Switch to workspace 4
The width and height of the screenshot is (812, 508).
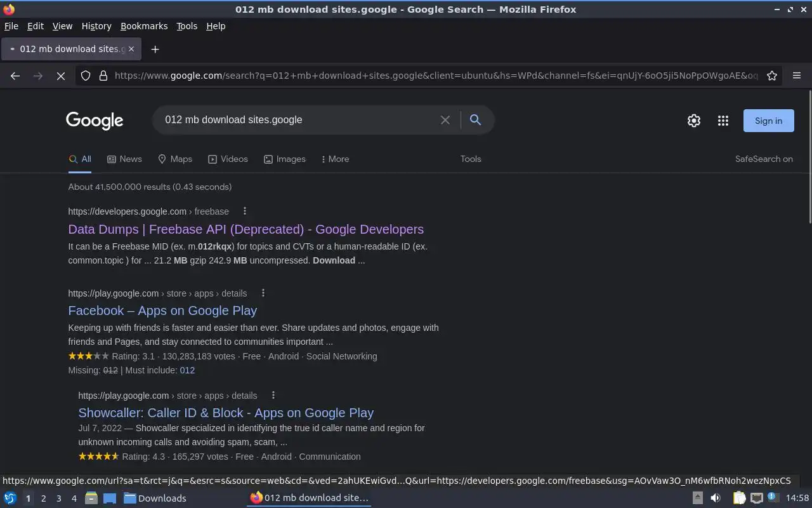pyautogui.click(x=74, y=498)
